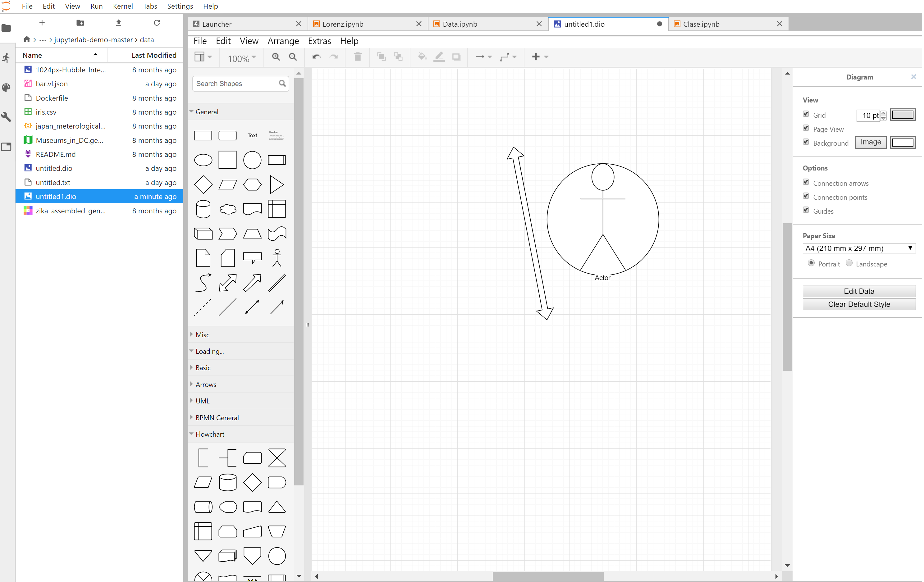
Task: Click the Clear Default Style button
Action: point(859,304)
